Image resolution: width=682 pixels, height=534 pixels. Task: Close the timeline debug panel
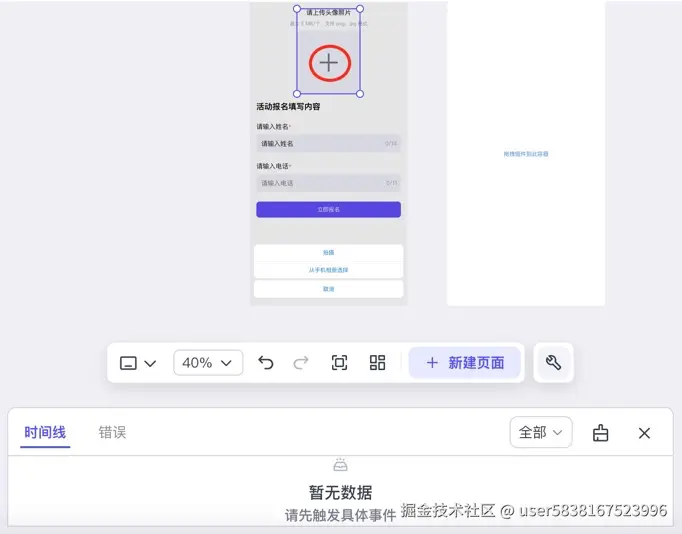(x=644, y=433)
